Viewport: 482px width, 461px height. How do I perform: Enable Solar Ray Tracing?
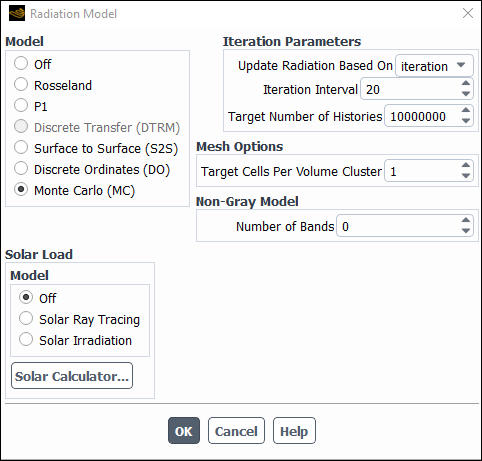tap(26, 318)
